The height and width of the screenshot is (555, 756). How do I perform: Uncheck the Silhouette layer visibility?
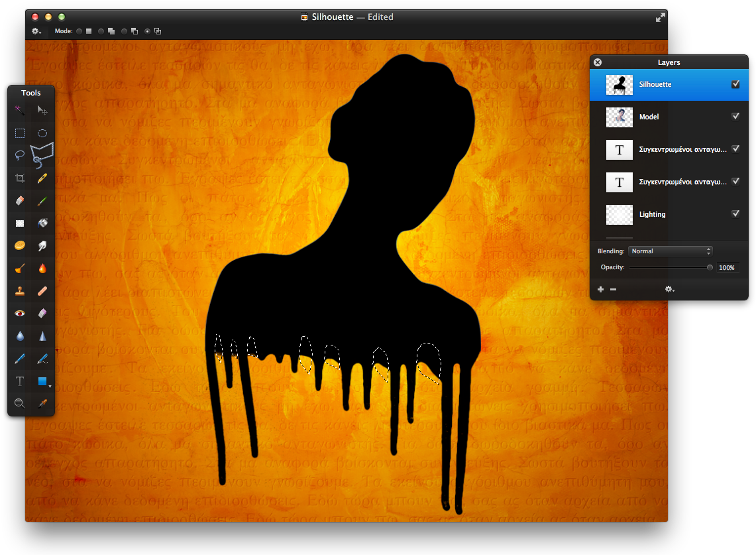point(735,84)
